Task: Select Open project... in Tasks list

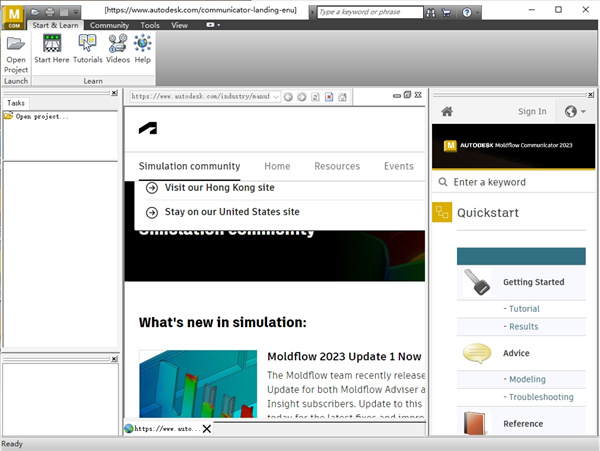Action: [42, 116]
